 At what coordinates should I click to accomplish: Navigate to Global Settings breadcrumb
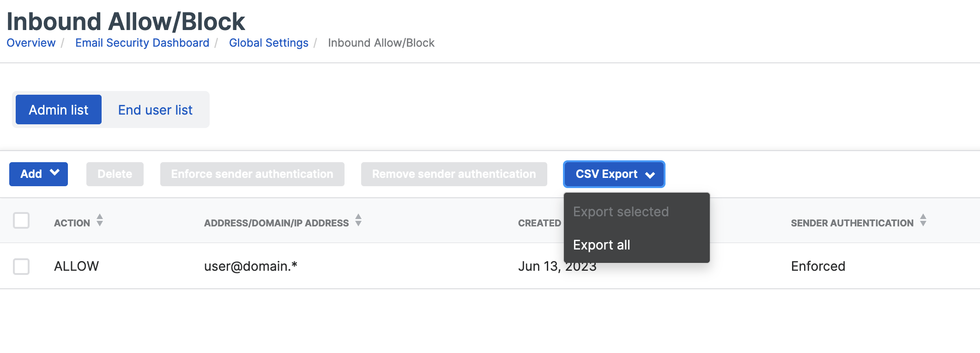coord(269,43)
